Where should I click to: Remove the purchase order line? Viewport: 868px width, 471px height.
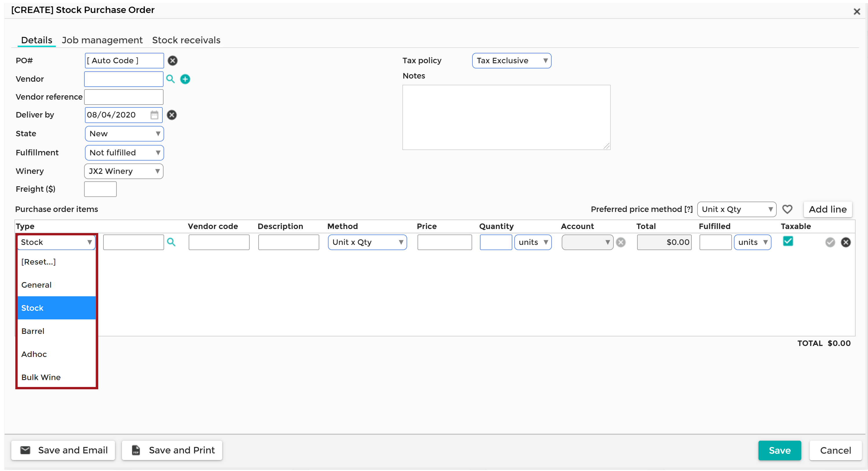[846, 242]
